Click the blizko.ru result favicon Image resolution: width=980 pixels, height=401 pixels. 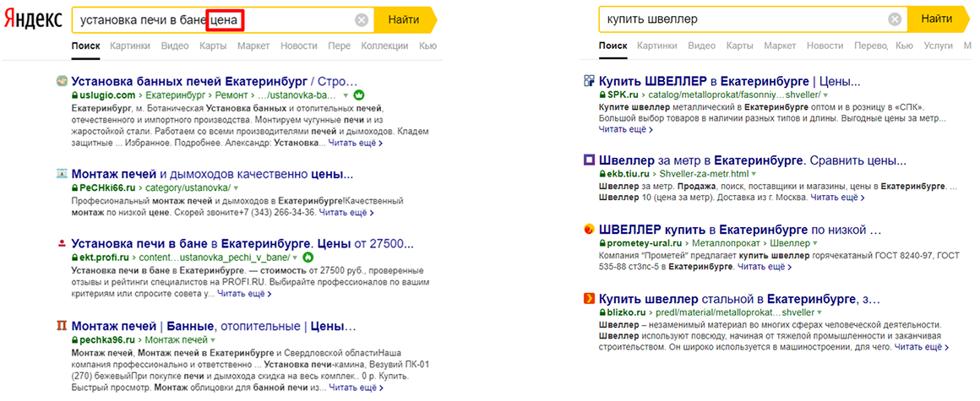pos(590,298)
